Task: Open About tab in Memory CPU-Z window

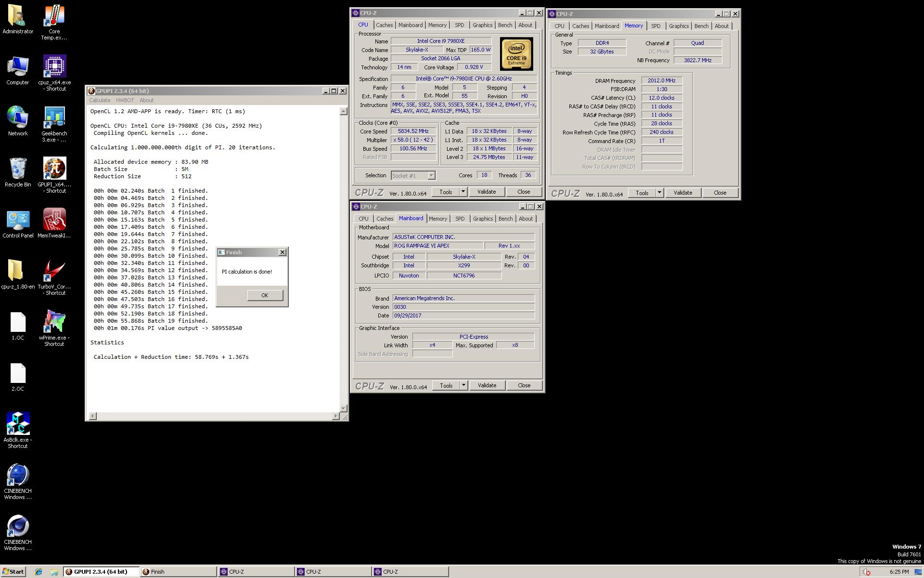Action: 721,26
